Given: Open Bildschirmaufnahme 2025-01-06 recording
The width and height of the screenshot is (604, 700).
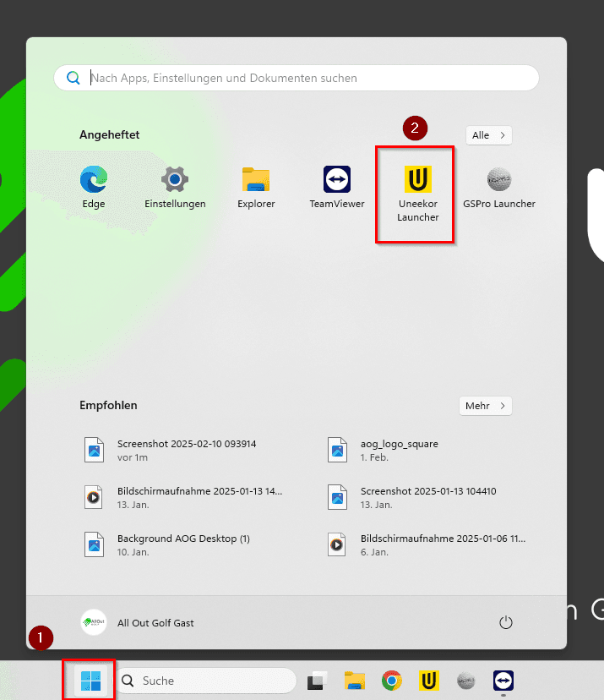Looking at the screenshot, I should [427, 544].
